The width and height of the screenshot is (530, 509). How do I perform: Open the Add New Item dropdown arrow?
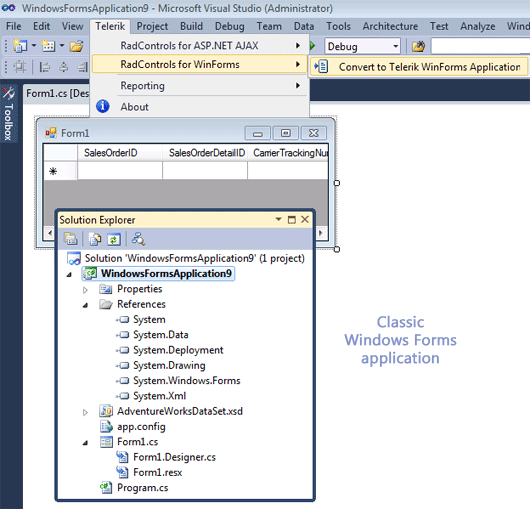pos(62,45)
